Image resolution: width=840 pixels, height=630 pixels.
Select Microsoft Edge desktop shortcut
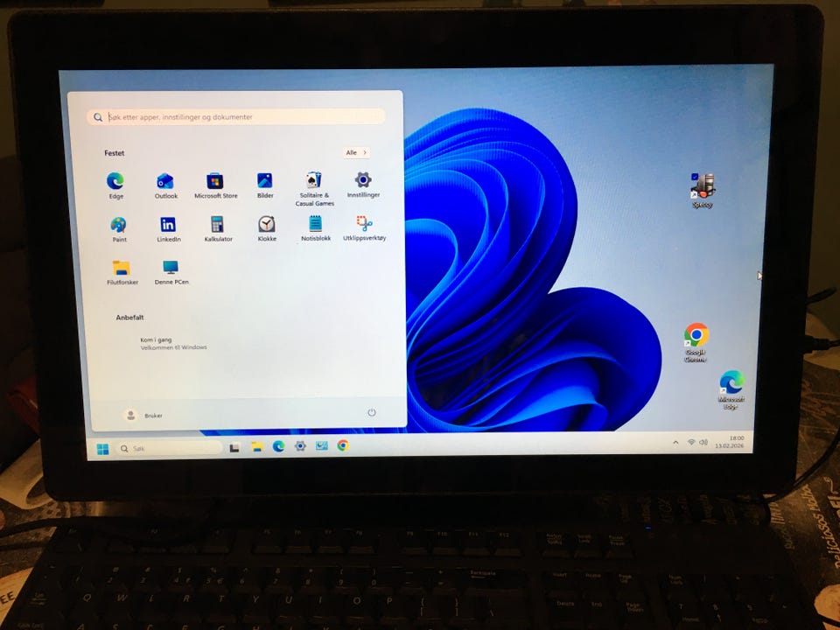point(731,389)
